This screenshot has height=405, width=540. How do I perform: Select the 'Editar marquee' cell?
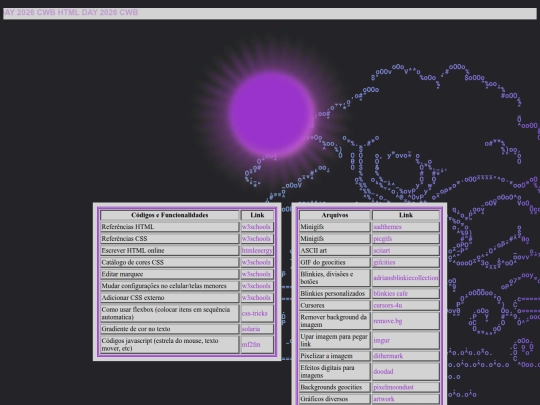tap(169, 274)
